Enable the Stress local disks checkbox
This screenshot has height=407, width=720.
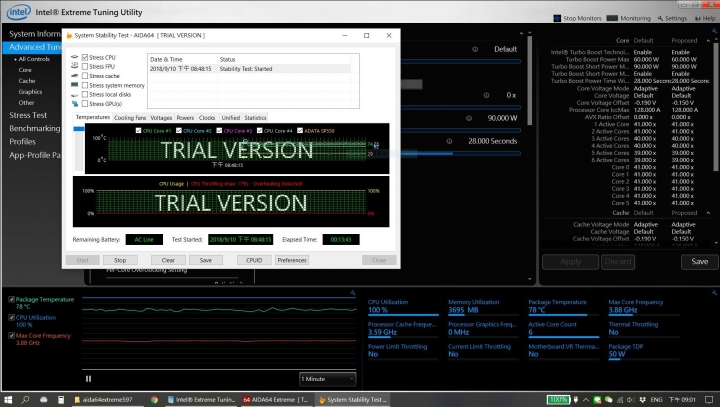(x=85, y=95)
